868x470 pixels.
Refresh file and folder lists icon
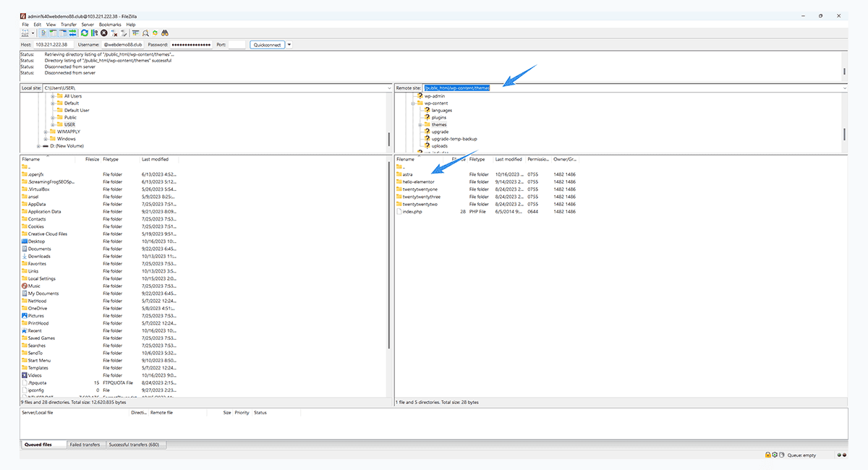click(85, 33)
